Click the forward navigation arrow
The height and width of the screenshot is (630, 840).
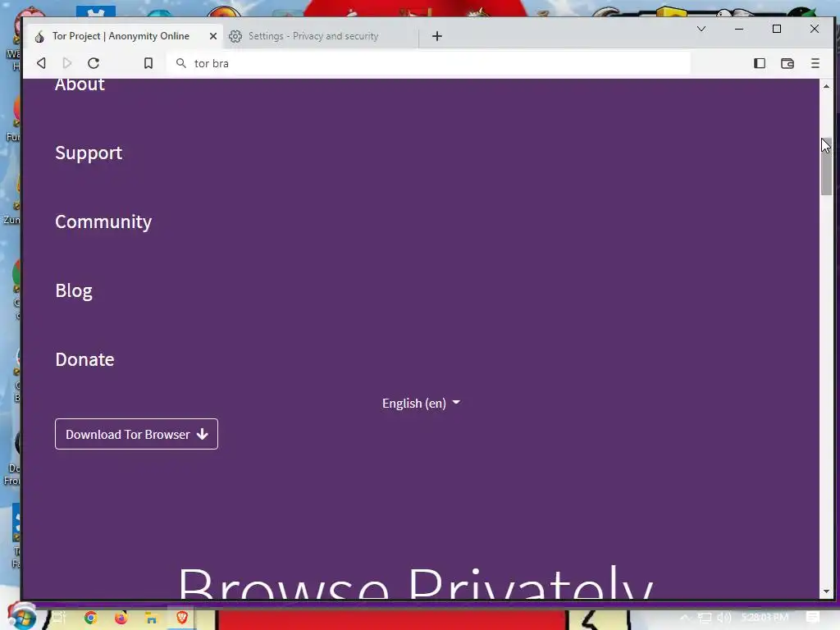[x=67, y=63]
